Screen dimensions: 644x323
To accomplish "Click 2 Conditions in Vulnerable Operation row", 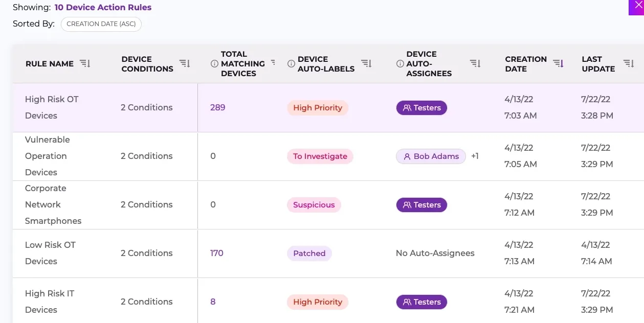I will click(147, 156).
